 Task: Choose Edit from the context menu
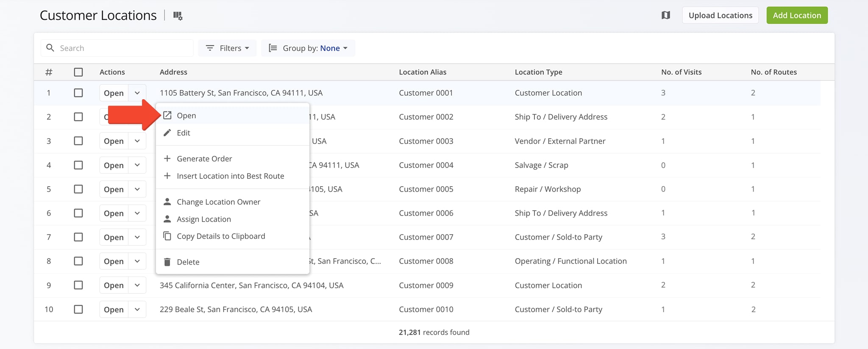(233, 133)
